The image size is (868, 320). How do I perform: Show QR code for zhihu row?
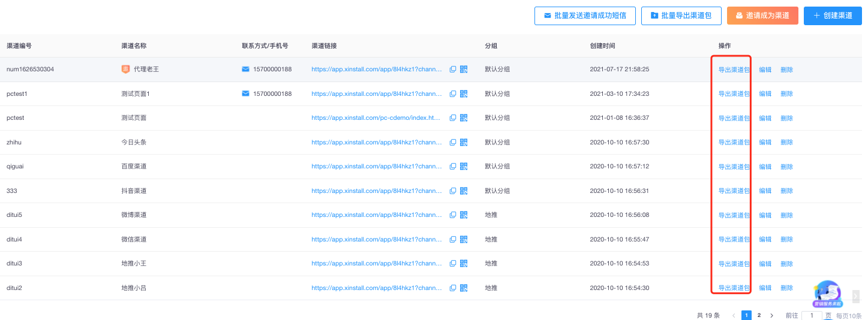(464, 142)
